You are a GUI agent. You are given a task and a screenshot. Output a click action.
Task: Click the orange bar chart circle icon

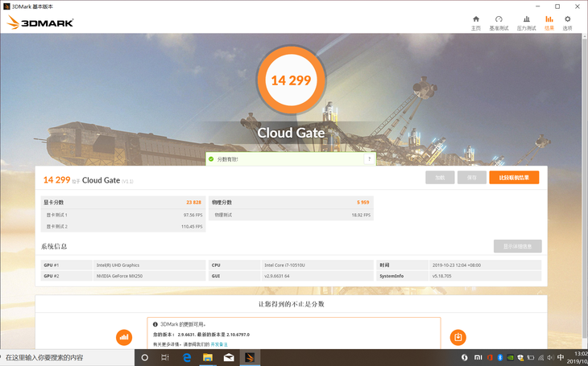tap(124, 338)
